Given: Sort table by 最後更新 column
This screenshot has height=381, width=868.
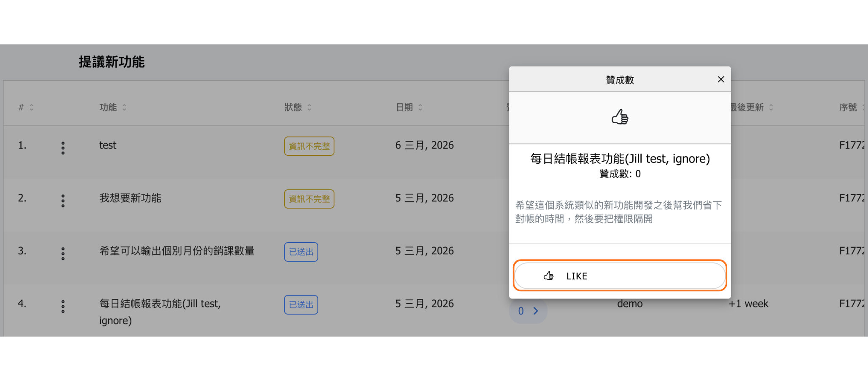Looking at the screenshot, I should (751, 108).
